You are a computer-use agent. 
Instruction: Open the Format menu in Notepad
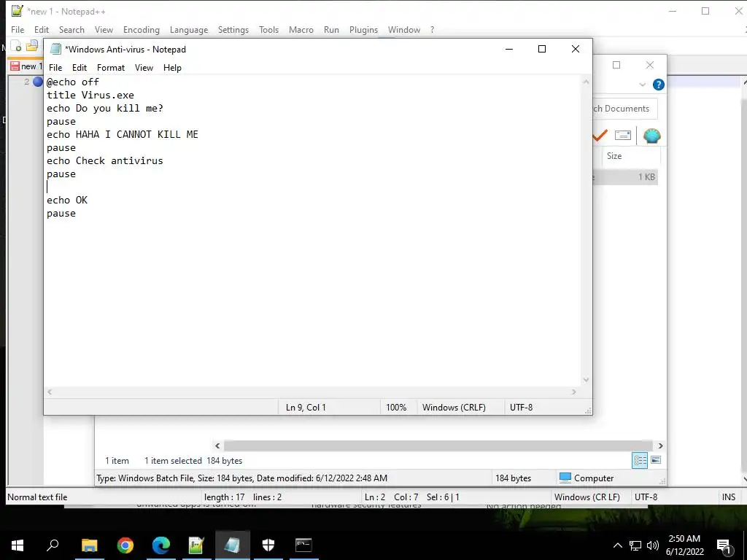(111, 68)
